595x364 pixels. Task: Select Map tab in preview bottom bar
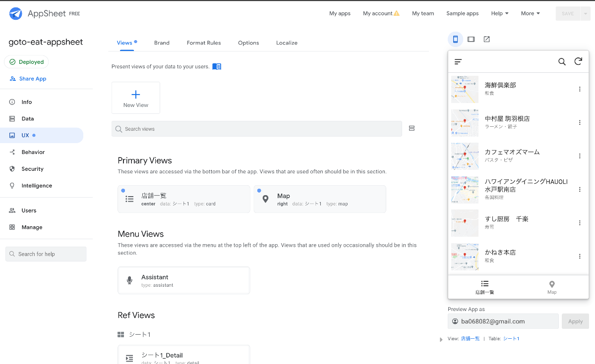pyautogui.click(x=552, y=287)
